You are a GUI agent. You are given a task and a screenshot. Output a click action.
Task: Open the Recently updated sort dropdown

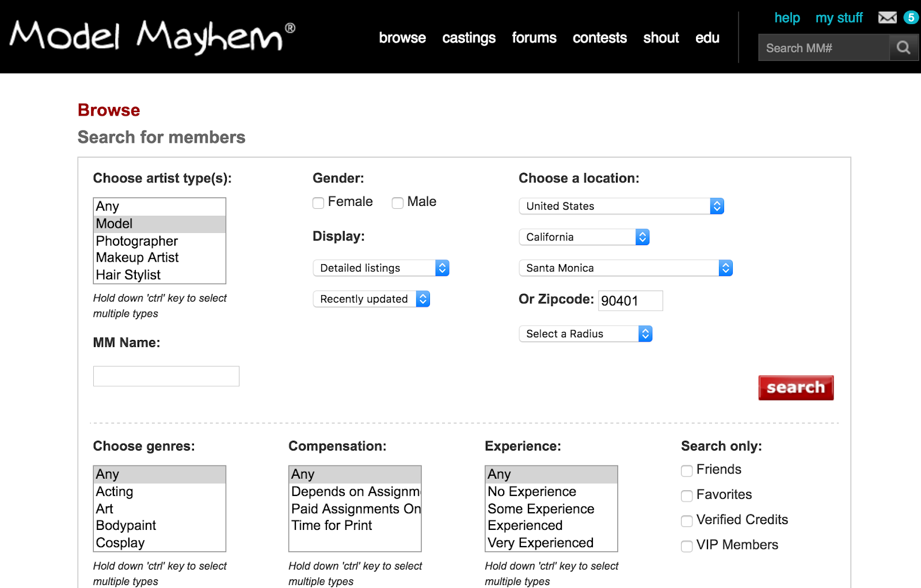coord(371,299)
